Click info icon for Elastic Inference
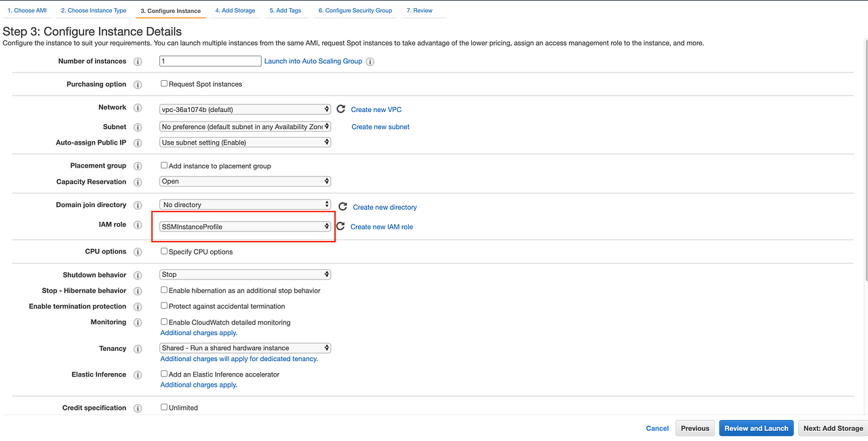The height and width of the screenshot is (441, 868). click(138, 375)
